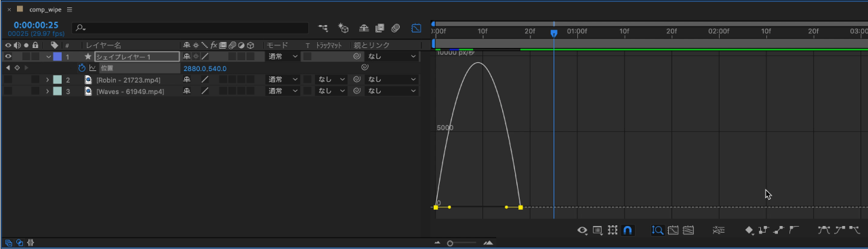The width and height of the screenshot is (868, 249).
Task: Toggle include position in graph editor set
Action: point(93,68)
